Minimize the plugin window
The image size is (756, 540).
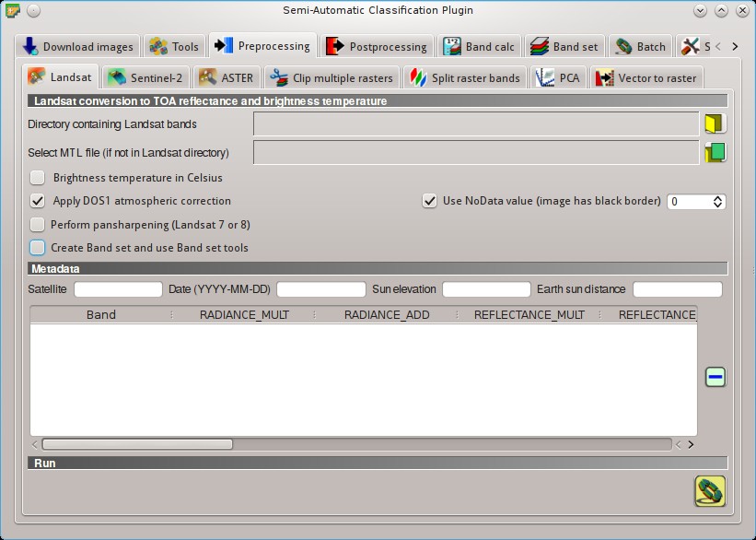pos(700,11)
